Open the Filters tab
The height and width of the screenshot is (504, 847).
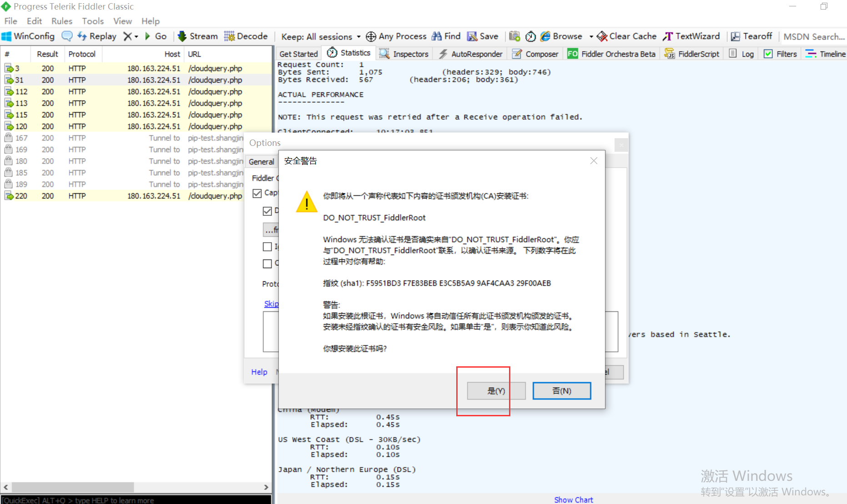pyautogui.click(x=780, y=54)
